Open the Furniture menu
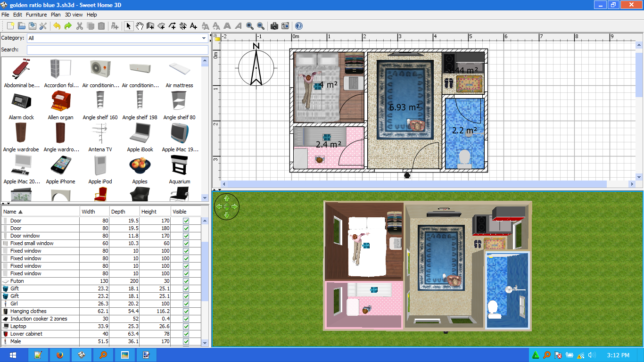This screenshot has width=644, height=362. (x=36, y=15)
